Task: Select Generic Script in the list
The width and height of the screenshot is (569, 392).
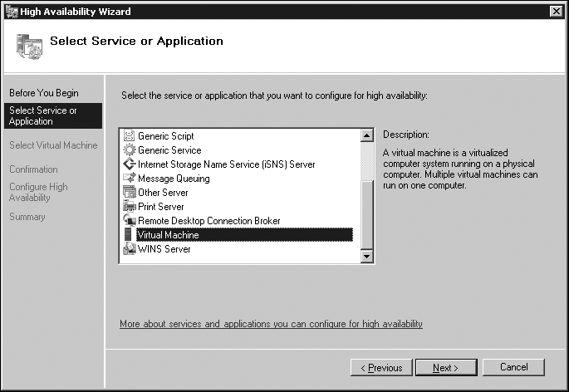Action: coord(166,135)
